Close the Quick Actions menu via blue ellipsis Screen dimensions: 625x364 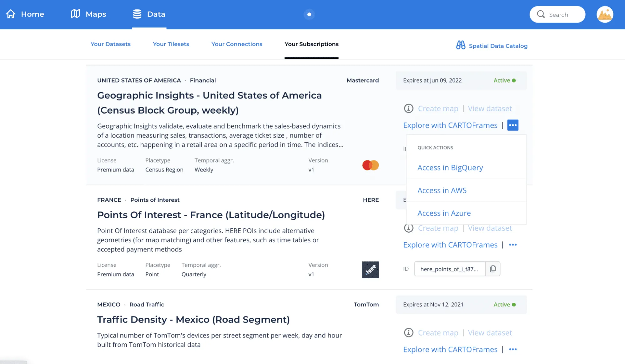pyautogui.click(x=512, y=125)
